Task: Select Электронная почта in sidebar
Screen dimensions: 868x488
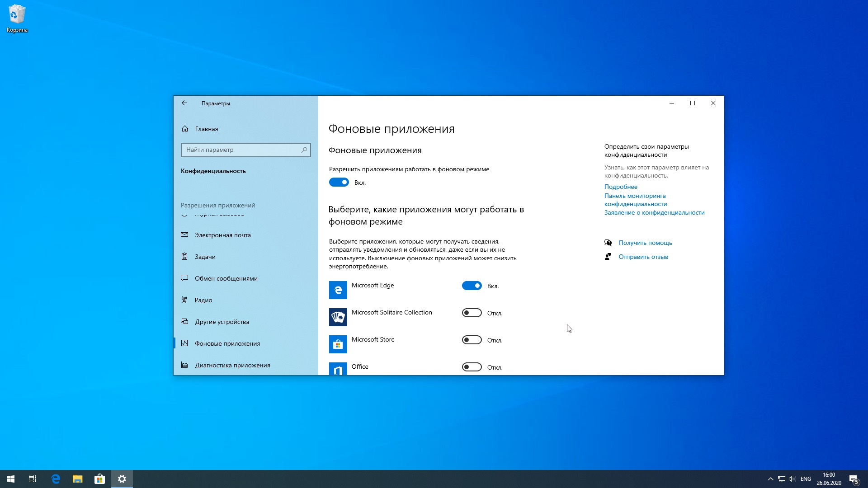Action: 222,235
